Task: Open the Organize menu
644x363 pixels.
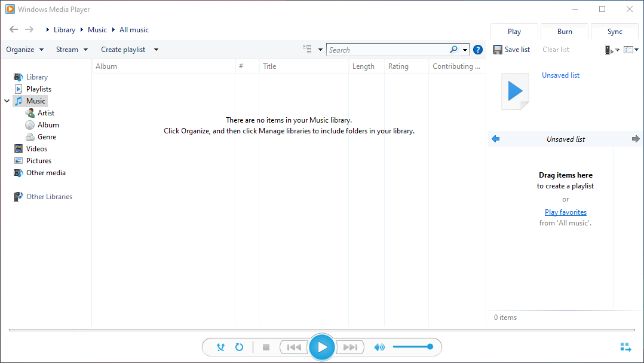Action: [x=24, y=49]
